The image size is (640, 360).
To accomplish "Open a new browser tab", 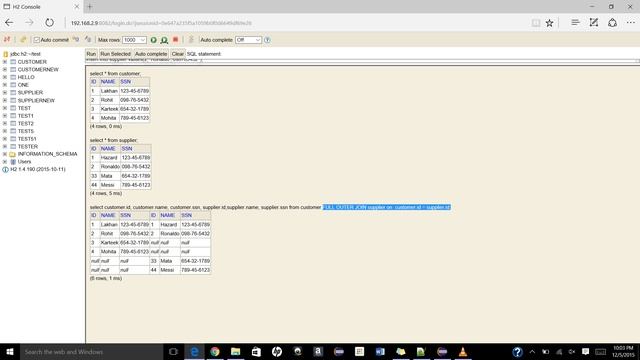I will click(89, 7).
